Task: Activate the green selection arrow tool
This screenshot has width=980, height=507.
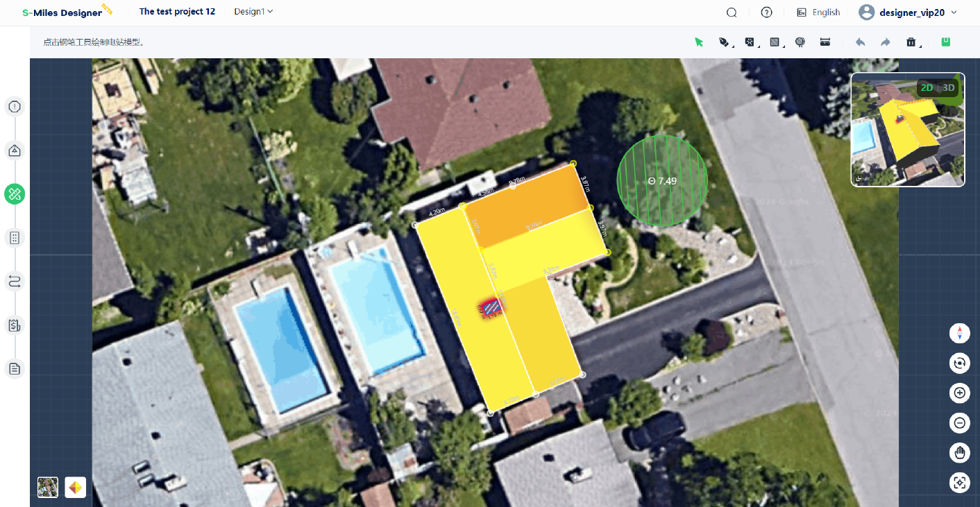Action: (699, 42)
